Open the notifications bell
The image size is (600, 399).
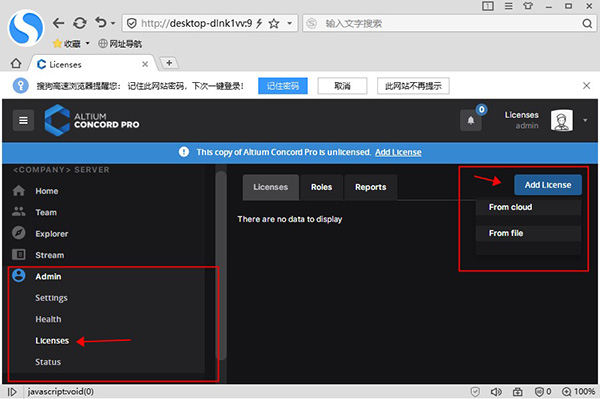471,120
